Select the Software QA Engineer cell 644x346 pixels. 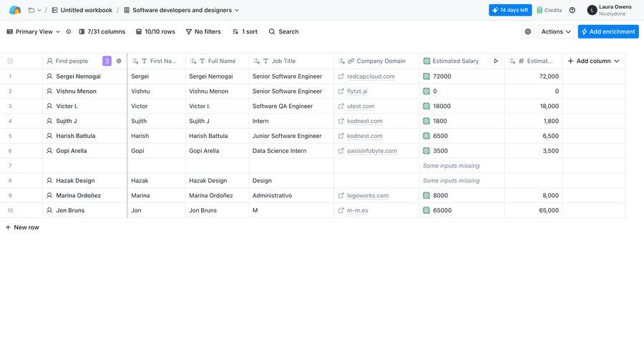pos(292,106)
